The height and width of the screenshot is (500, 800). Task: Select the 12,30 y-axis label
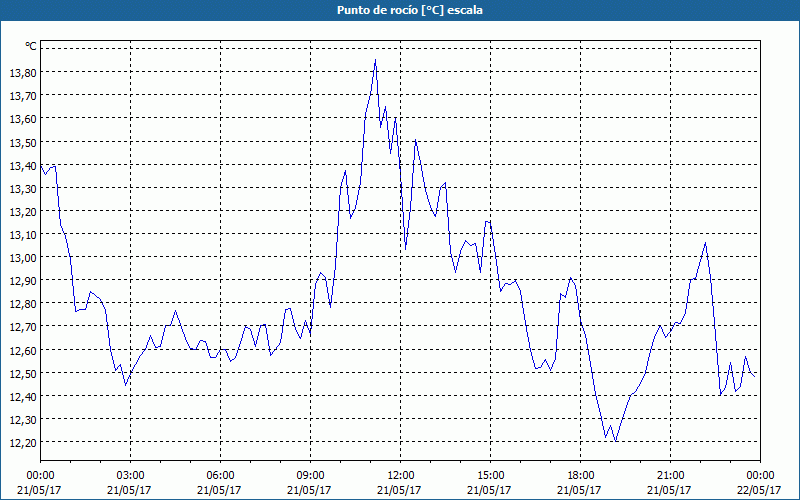[x=23, y=419]
